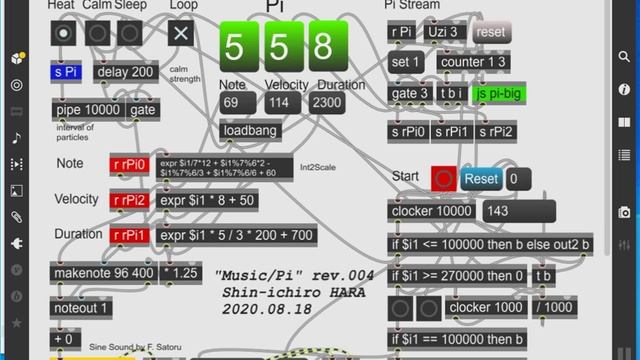Image resolution: width=640 pixels, height=360 pixels.
Task: Click the paperclip icon in left toolbar
Action: click(17, 217)
